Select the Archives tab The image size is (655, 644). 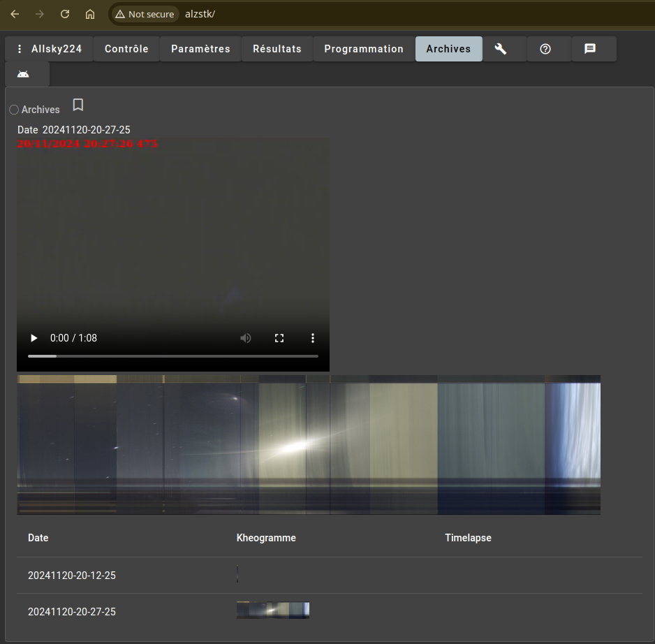[x=448, y=49]
